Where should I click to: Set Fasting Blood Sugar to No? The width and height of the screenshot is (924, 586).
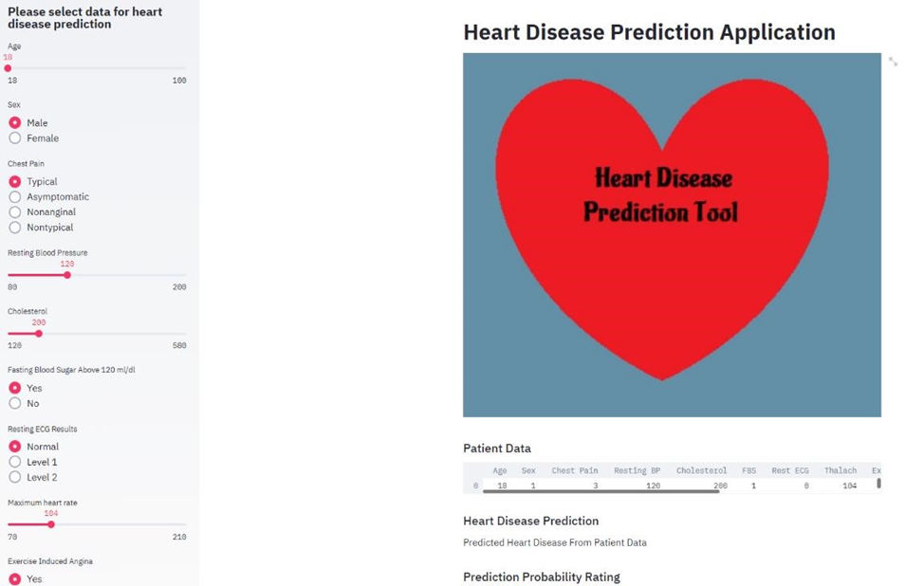15,403
